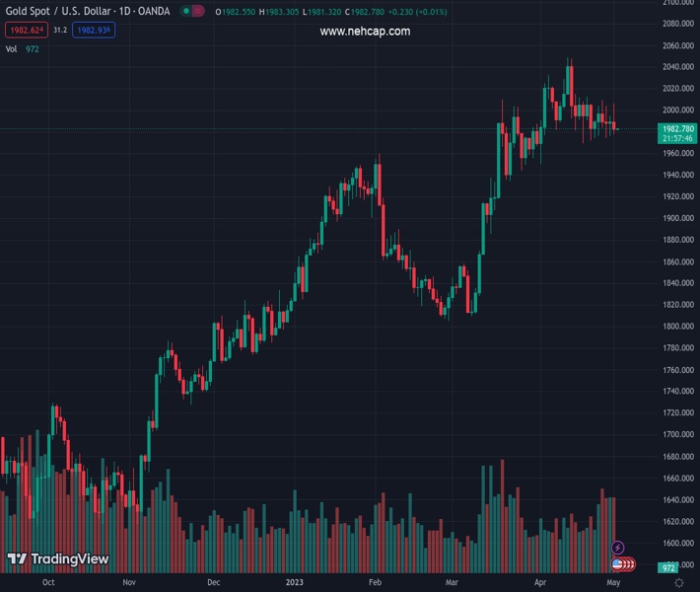Click the red sell price 1982.62 button
700x592 pixels.
click(x=25, y=31)
